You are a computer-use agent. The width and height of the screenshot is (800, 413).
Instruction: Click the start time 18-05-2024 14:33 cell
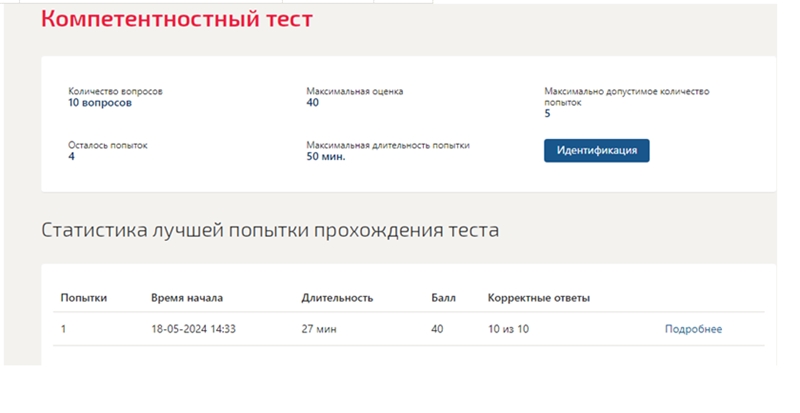(x=193, y=329)
